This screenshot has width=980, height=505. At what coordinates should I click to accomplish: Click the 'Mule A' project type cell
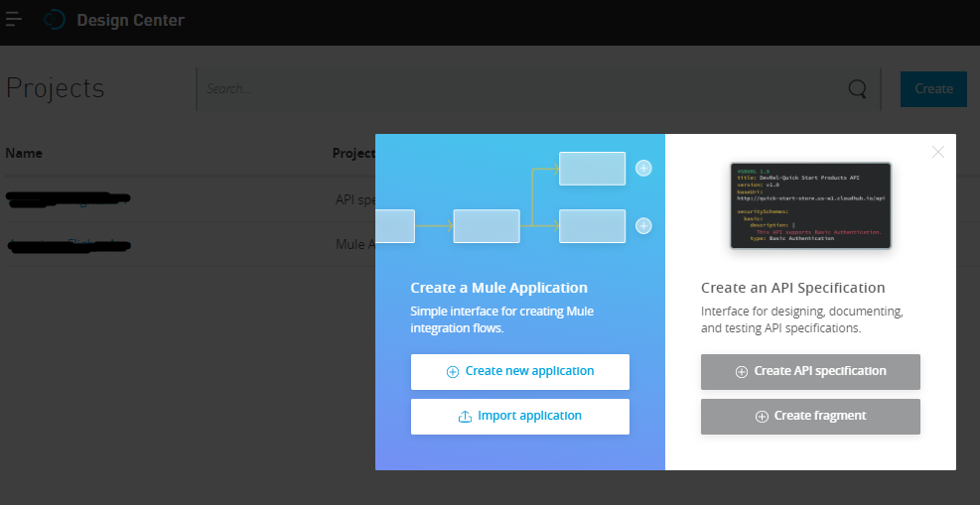[355, 244]
